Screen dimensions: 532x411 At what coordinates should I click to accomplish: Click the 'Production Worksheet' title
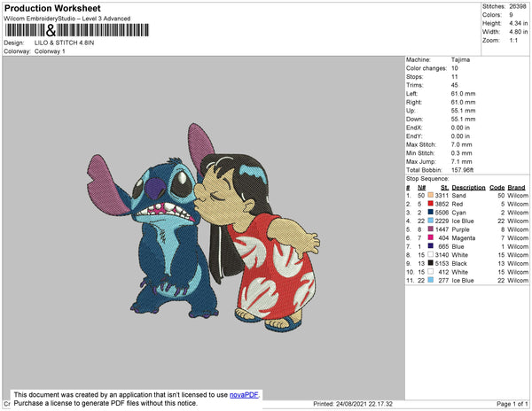(x=52, y=9)
